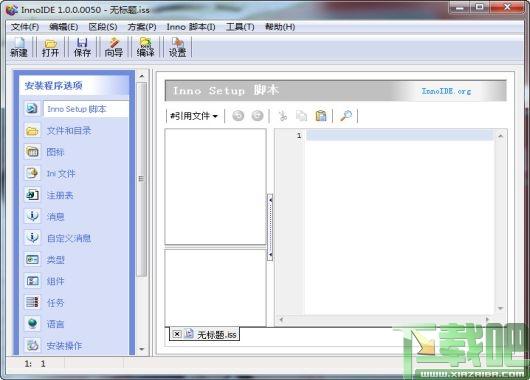Select the 组件 sidebar icon
The width and height of the screenshot is (530, 380).
[x=32, y=281]
